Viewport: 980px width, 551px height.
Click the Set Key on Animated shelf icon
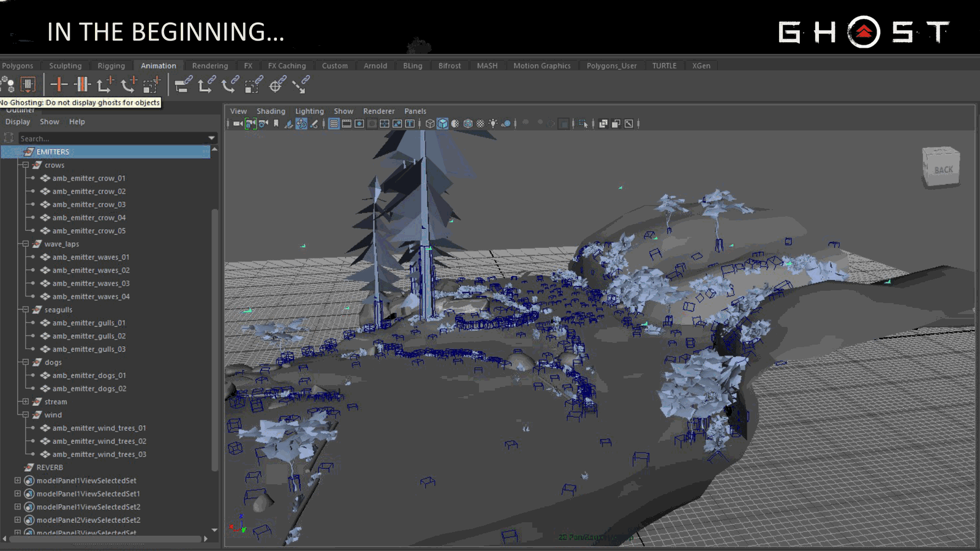click(x=82, y=84)
